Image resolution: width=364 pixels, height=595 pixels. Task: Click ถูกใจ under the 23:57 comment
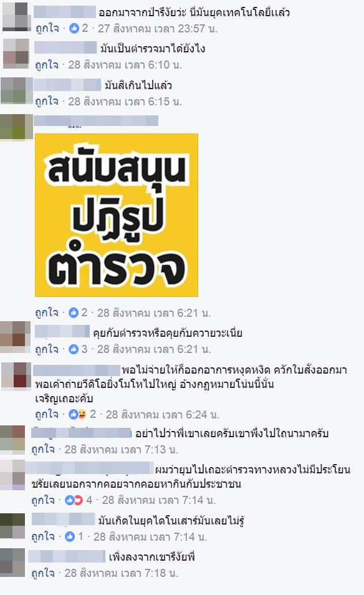pos(47,29)
